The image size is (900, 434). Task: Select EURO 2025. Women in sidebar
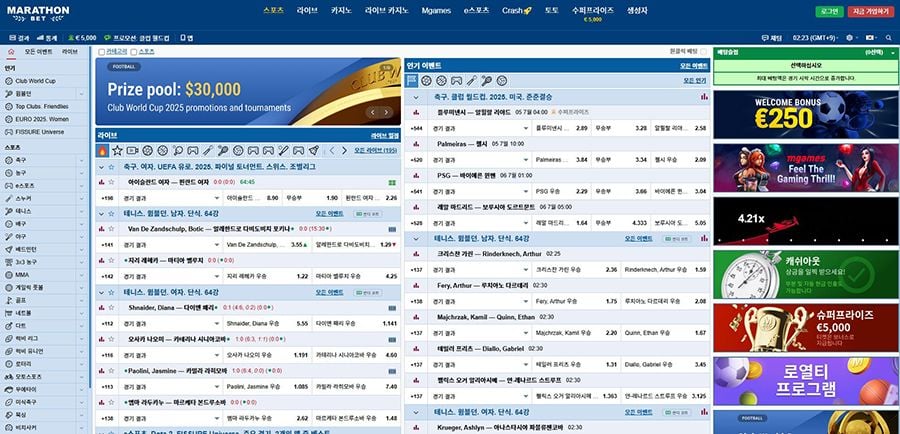pos(42,119)
